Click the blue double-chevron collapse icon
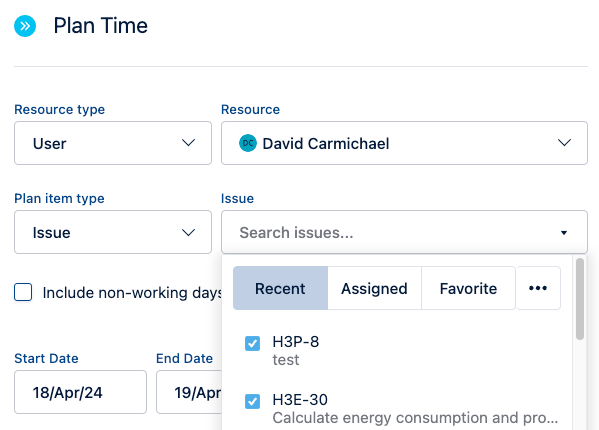 click(25, 26)
